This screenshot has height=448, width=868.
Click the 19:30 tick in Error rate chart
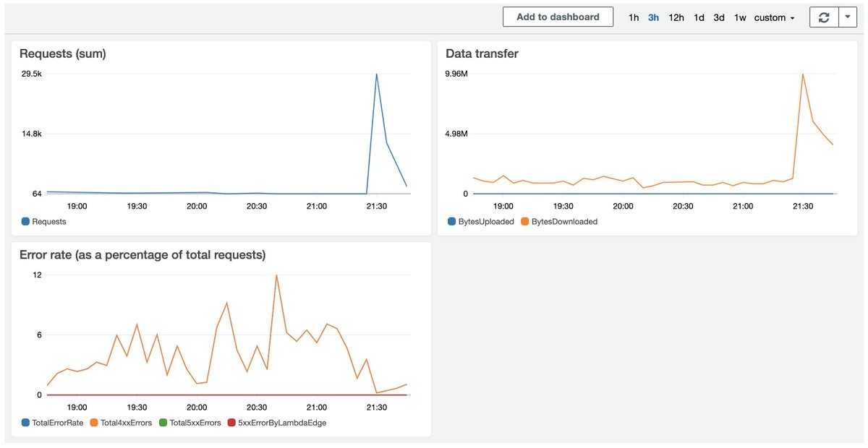coord(137,407)
